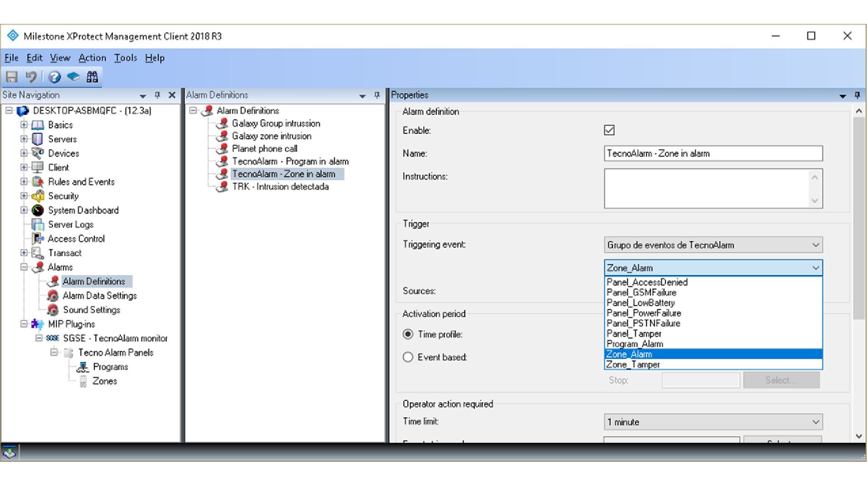Click the Transact icon
Screen dimensions: 868x488
click(x=38, y=253)
